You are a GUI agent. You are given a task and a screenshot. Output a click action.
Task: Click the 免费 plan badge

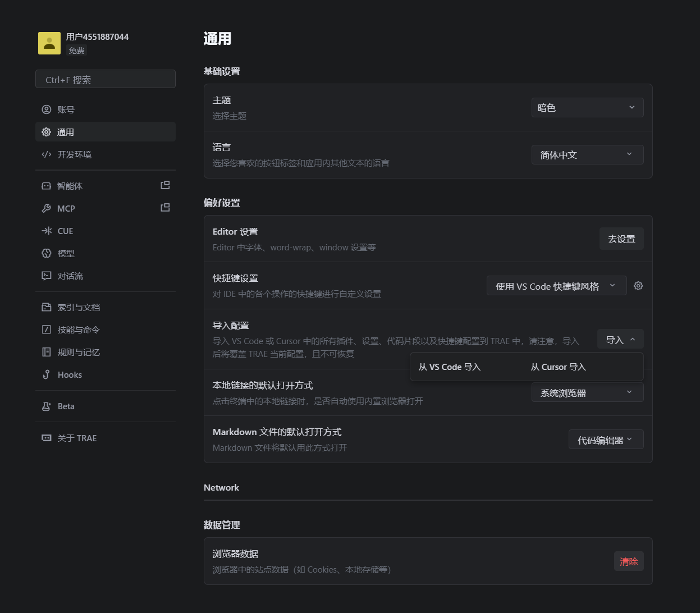[76, 51]
